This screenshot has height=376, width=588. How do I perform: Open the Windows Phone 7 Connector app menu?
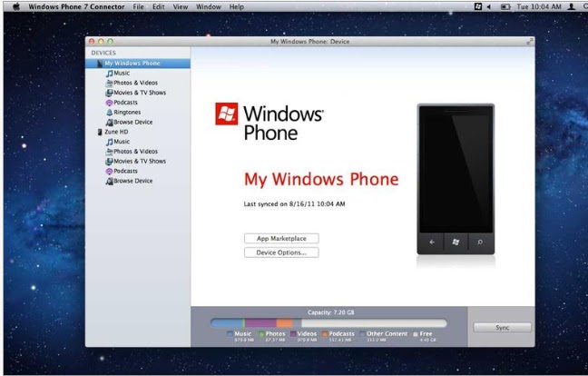76,6
